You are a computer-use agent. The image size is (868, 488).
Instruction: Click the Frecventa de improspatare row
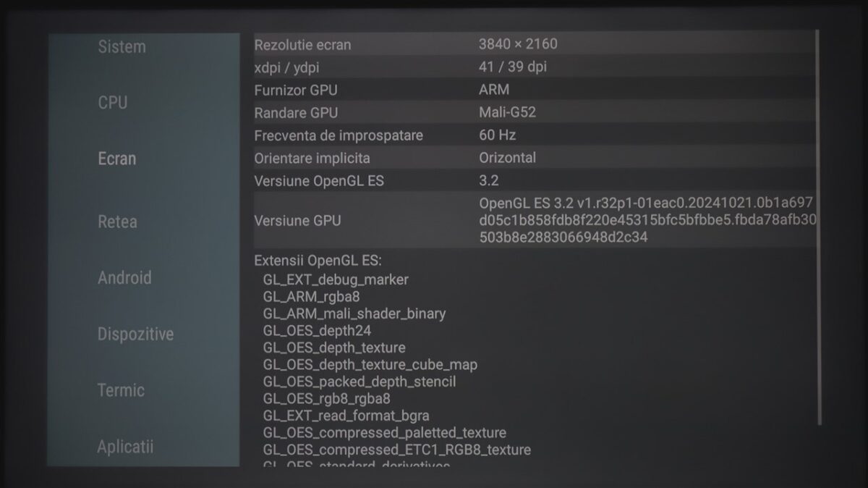535,135
